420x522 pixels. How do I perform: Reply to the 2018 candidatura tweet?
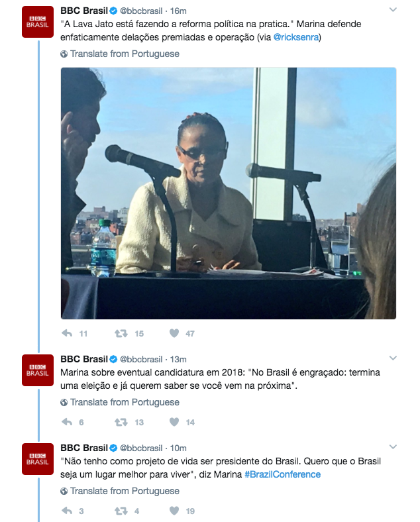point(67,422)
